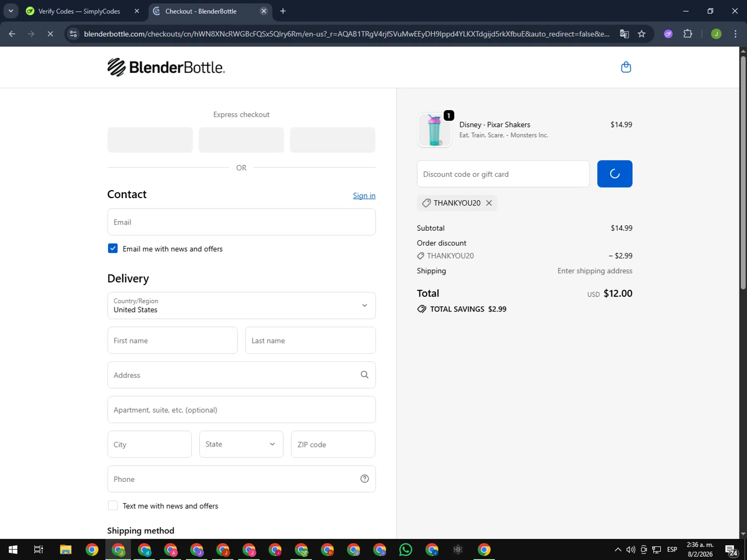Check Text me with news and offers
Screen dimensions: 747x560
(x=113, y=506)
